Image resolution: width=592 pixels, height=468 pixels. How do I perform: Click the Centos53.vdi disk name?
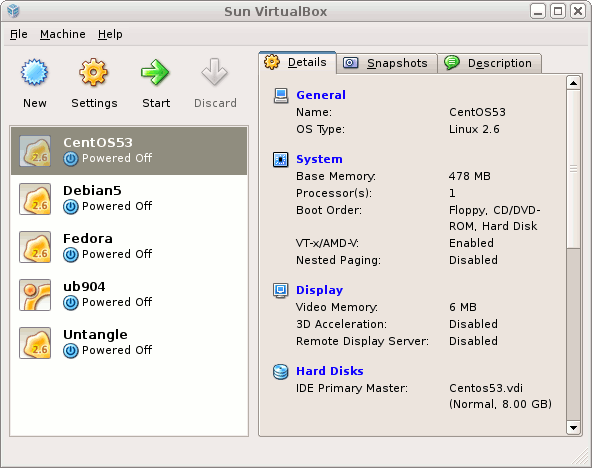(486, 388)
